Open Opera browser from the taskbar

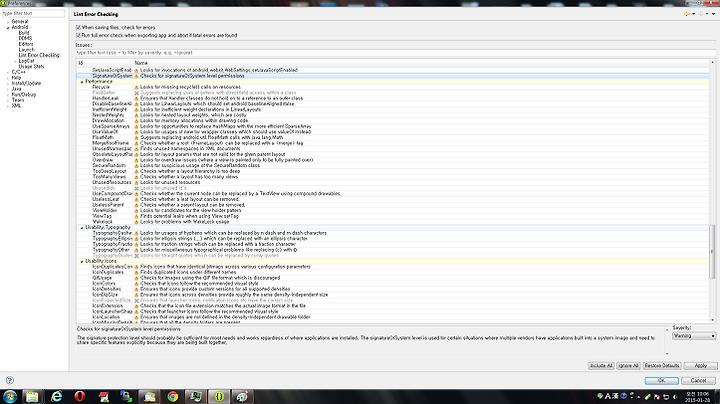click(x=80, y=396)
